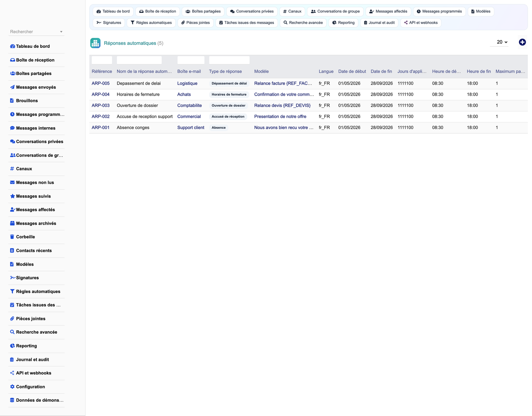This screenshot has width=532, height=416.
Task: Click the Messages envoyés paper-plane icon
Action: pyautogui.click(x=13, y=87)
